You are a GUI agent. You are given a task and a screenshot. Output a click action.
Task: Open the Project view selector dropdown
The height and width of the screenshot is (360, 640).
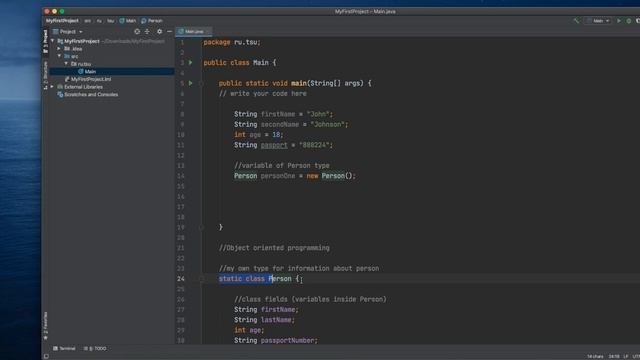[x=68, y=31]
